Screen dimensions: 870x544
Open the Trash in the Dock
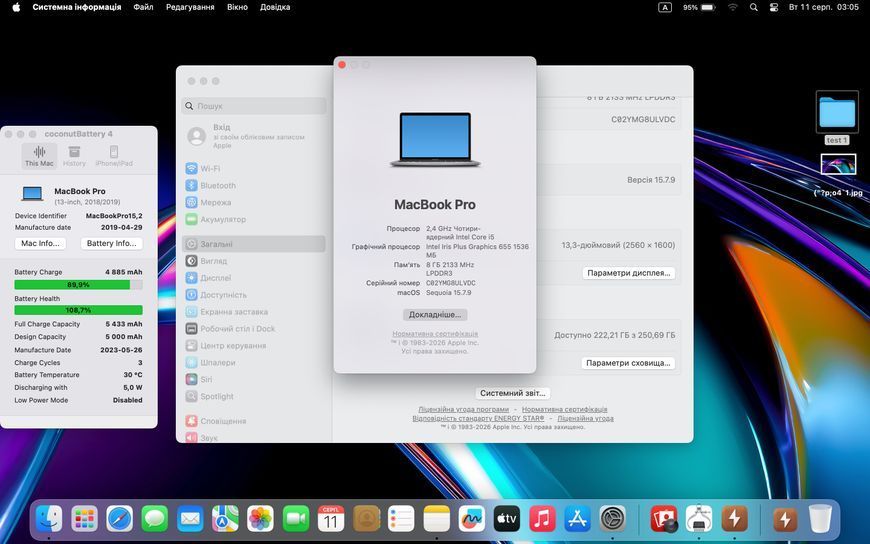point(820,520)
